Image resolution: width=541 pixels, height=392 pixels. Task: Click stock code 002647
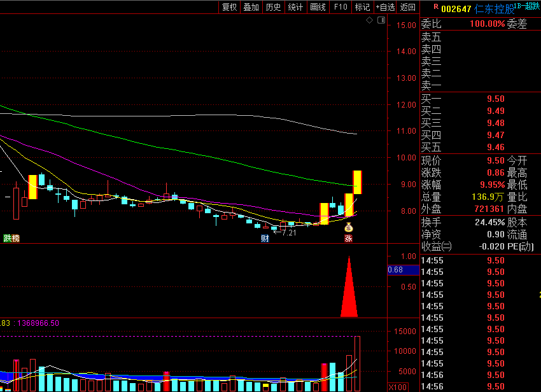(x=456, y=10)
